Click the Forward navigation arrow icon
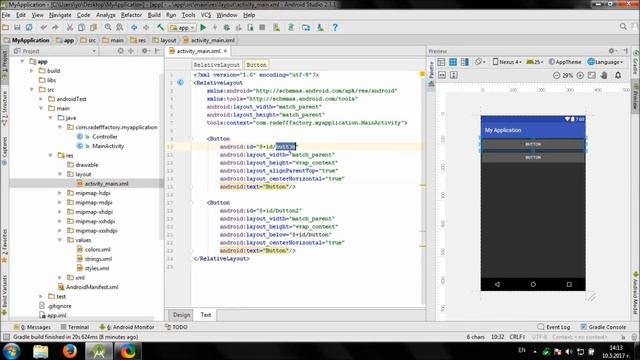Screen dimensions: 640x360 click(146, 27)
